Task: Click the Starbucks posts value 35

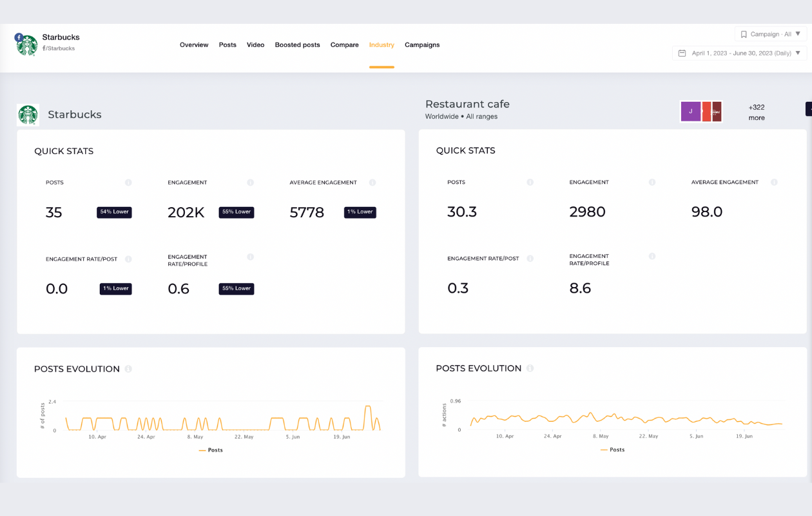Action: tap(54, 212)
